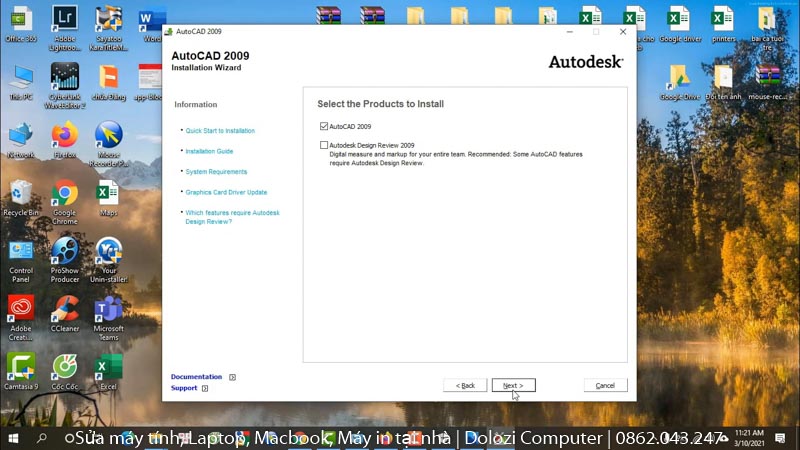Select the mouse-rec archive icon
This screenshot has width=800, height=450.
pos(767,82)
